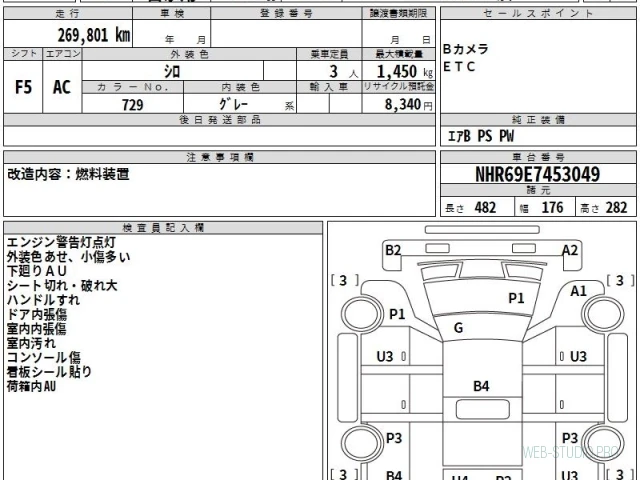Click the note ドア内張傷
This screenshot has width=640, height=480.
tap(37, 314)
